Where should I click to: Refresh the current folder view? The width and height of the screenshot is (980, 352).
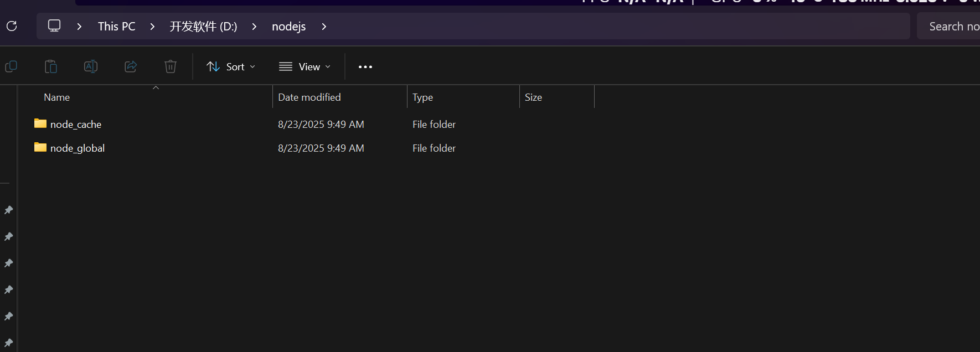(x=12, y=26)
